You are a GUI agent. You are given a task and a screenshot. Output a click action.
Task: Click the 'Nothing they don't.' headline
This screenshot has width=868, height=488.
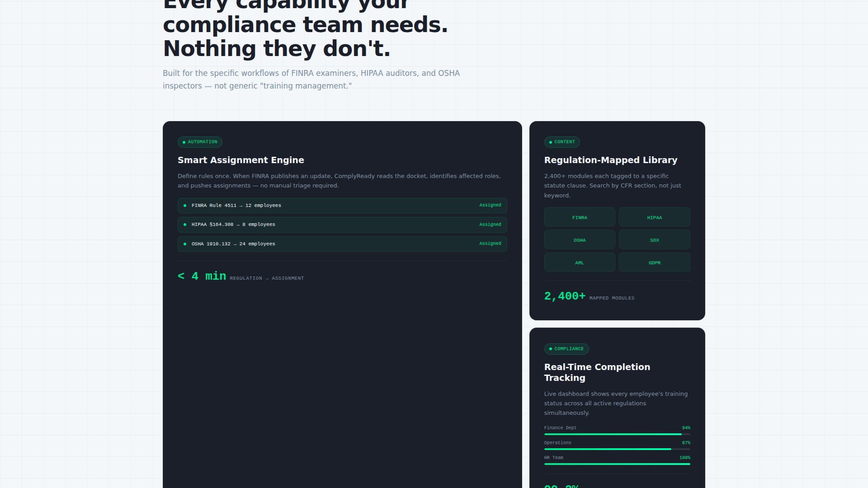[x=277, y=48]
